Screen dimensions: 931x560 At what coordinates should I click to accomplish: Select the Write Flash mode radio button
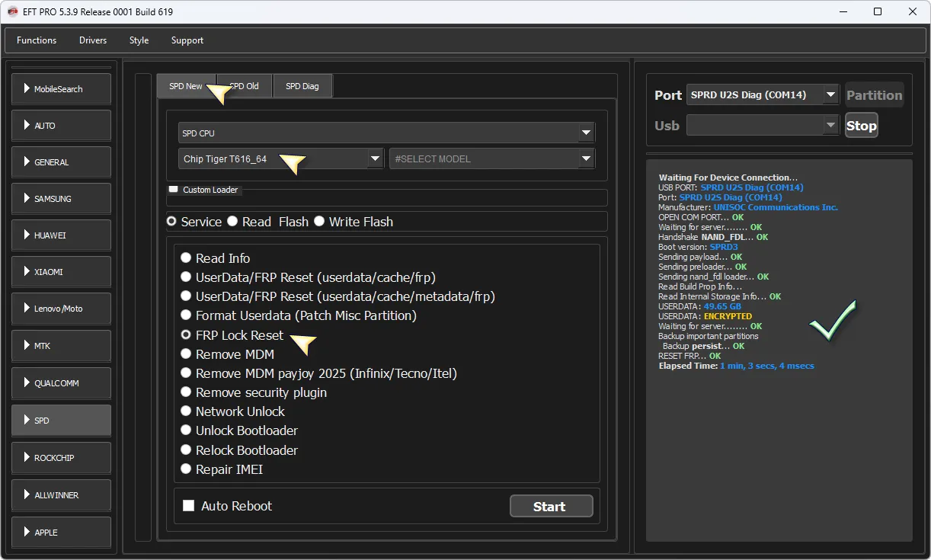pos(319,222)
